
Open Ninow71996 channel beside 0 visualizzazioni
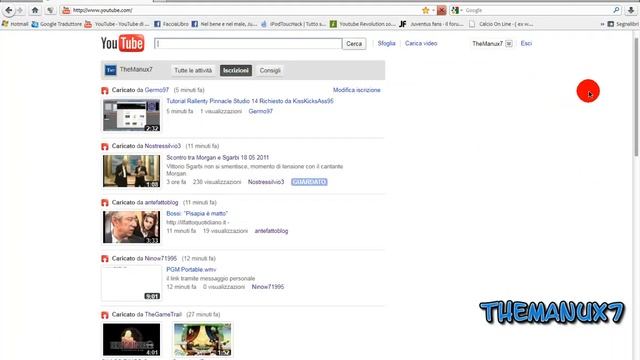[x=268, y=287]
